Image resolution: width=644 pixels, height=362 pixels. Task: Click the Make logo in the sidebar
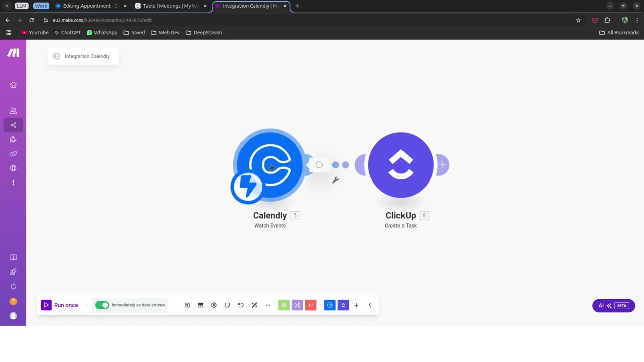[x=13, y=53]
